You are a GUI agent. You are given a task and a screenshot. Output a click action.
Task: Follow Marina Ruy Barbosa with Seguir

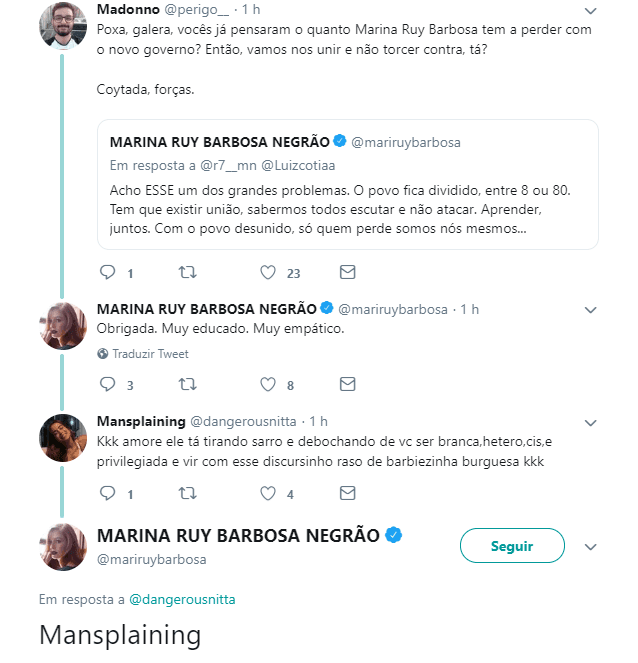coord(512,545)
